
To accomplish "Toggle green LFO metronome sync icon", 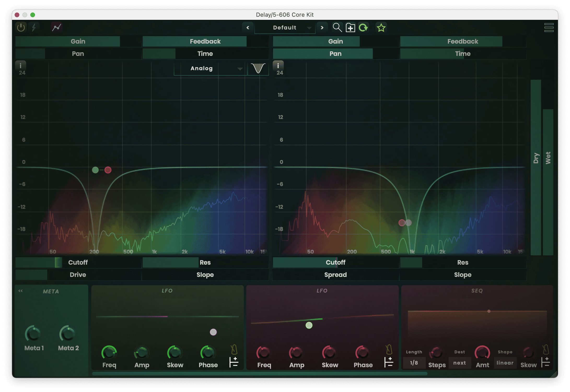I will [x=234, y=349].
